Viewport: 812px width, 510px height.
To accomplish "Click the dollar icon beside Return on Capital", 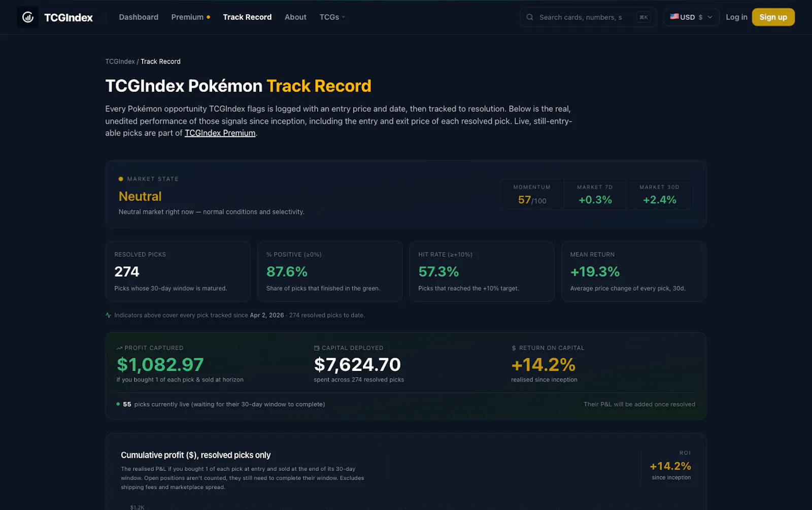I will (x=514, y=348).
